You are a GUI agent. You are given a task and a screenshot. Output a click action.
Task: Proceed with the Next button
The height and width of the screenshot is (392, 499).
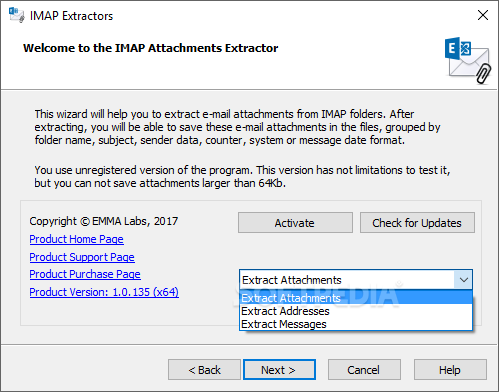click(279, 370)
